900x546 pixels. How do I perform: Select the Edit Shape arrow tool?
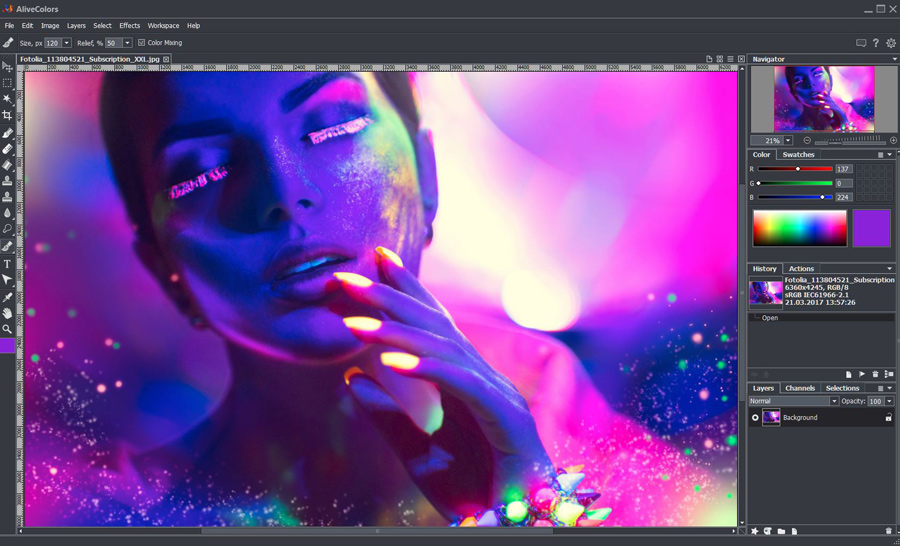[x=7, y=280]
